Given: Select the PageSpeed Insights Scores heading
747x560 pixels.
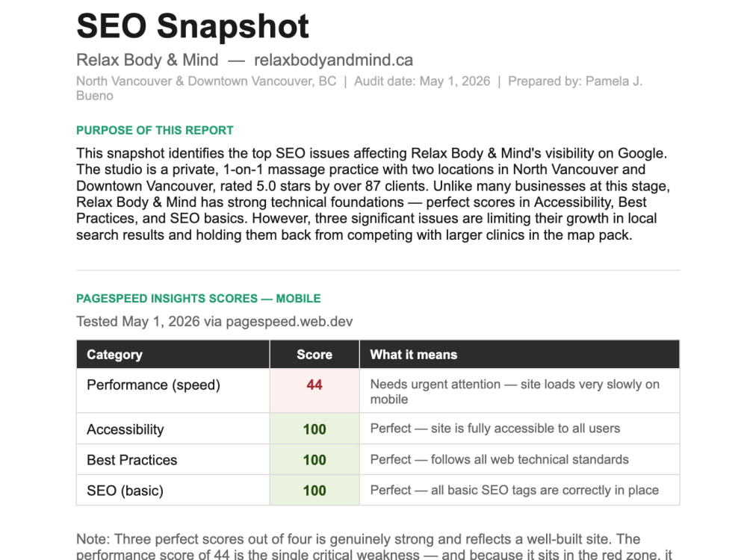Looking at the screenshot, I should [198, 299].
